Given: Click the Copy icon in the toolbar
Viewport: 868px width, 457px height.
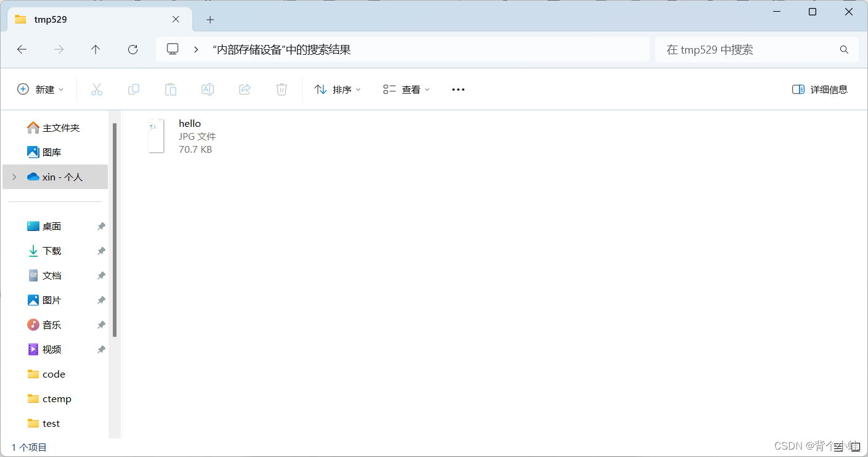Looking at the screenshot, I should tap(134, 89).
